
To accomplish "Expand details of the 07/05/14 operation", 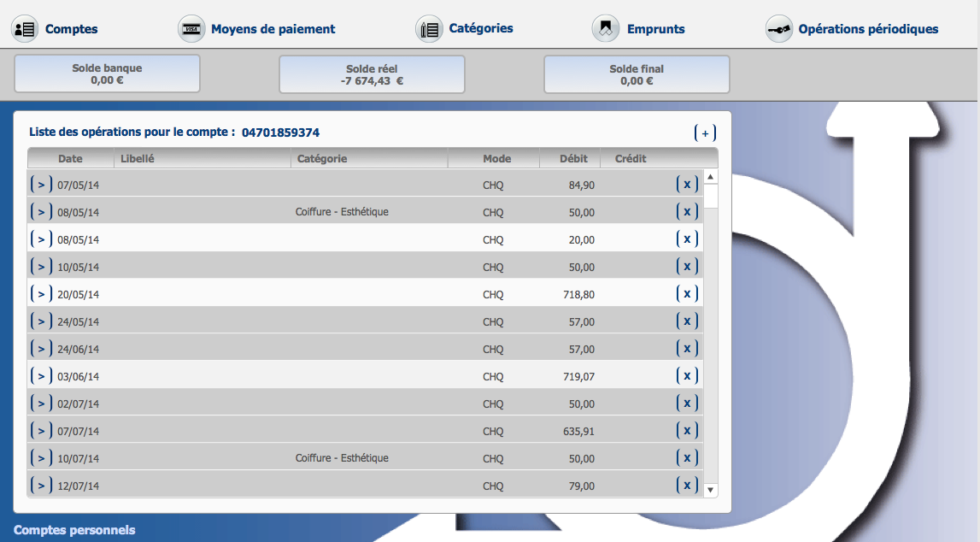I will (41, 185).
